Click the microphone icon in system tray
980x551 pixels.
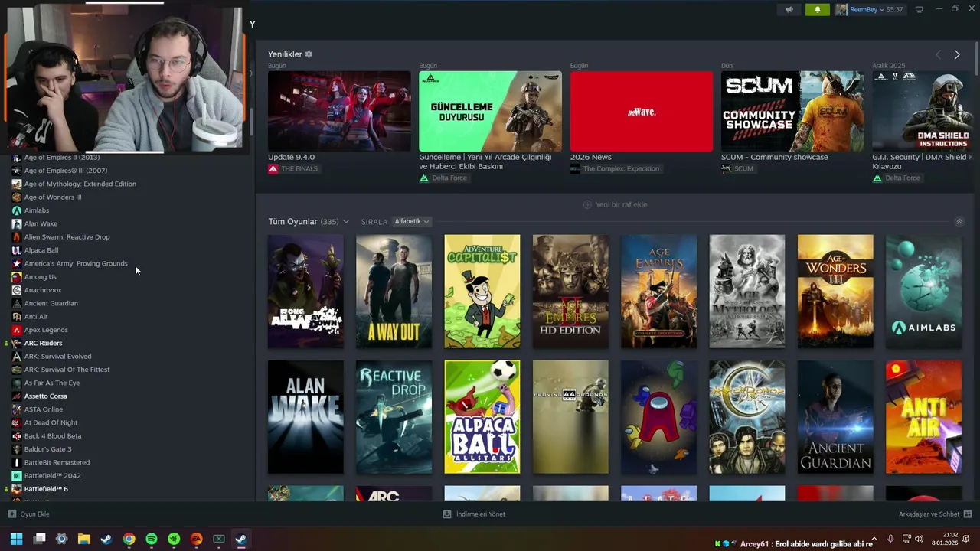890,540
